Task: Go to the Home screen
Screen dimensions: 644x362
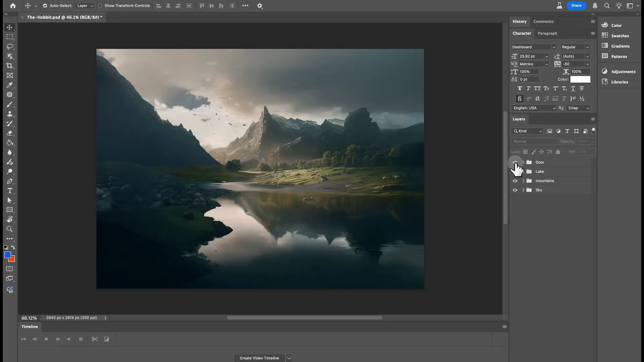Action: (x=13, y=6)
